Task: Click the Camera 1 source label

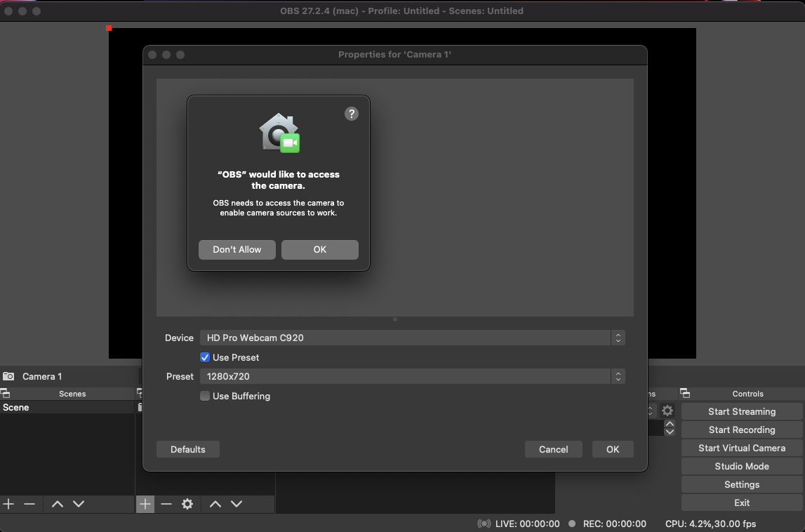Action: pyautogui.click(x=42, y=376)
